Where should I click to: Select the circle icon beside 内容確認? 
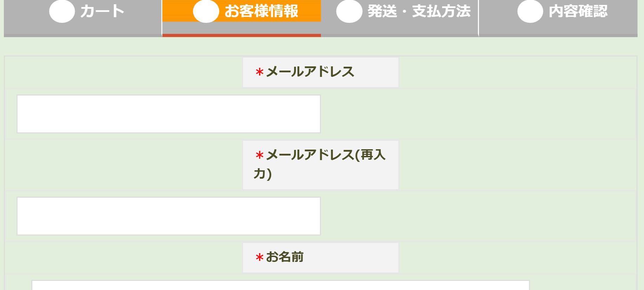click(x=530, y=11)
